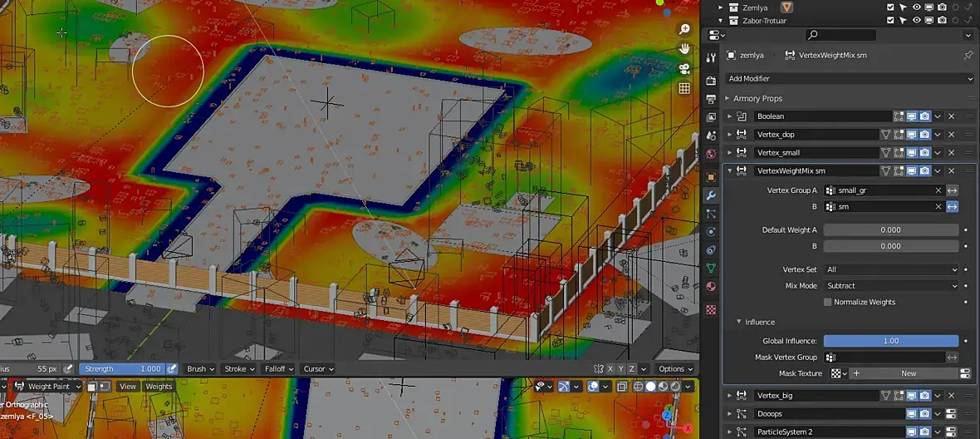Select wireframe viewport shading globe
Screen dimensions: 980x439
click(x=639, y=387)
